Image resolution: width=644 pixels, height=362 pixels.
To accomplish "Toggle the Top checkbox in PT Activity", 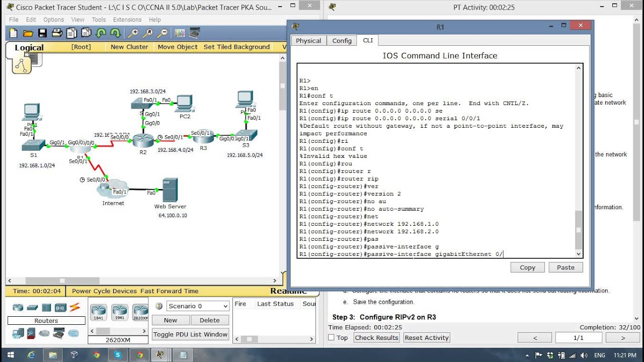I will click(331, 337).
